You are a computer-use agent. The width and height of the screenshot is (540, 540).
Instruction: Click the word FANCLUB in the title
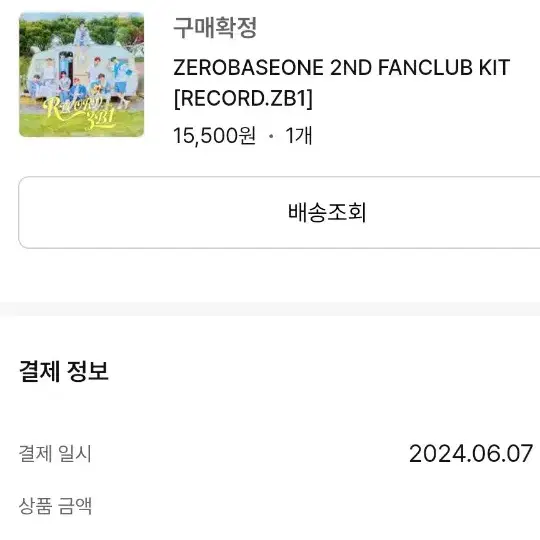pyautogui.click(x=425, y=68)
